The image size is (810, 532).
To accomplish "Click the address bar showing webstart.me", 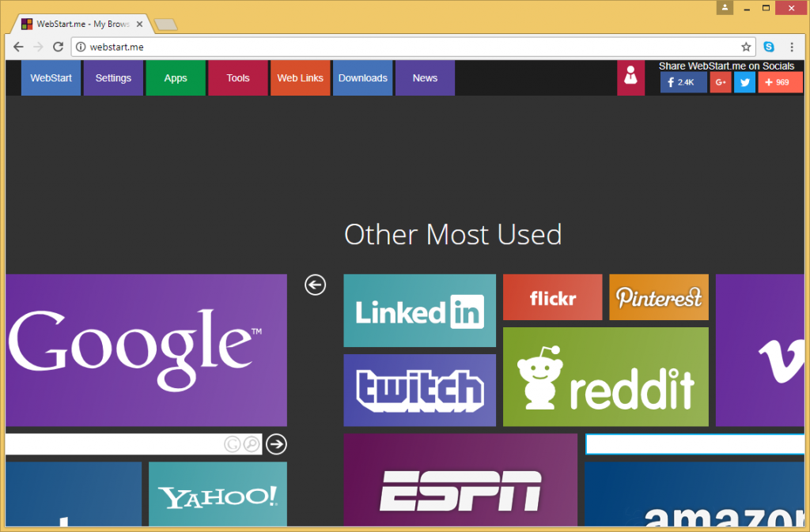I will click(396, 47).
